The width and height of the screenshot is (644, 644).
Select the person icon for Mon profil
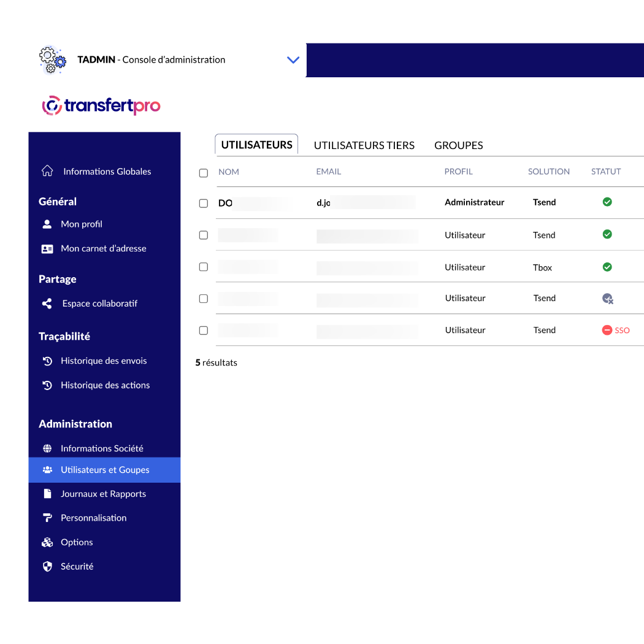pyautogui.click(x=47, y=224)
